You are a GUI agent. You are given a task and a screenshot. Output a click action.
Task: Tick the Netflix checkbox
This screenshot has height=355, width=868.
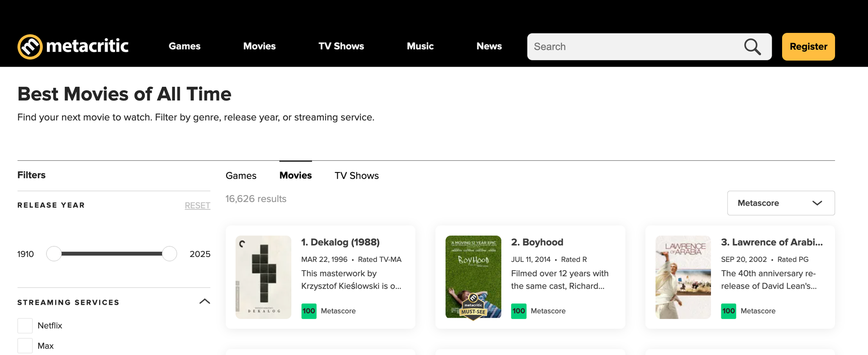(25, 326)
